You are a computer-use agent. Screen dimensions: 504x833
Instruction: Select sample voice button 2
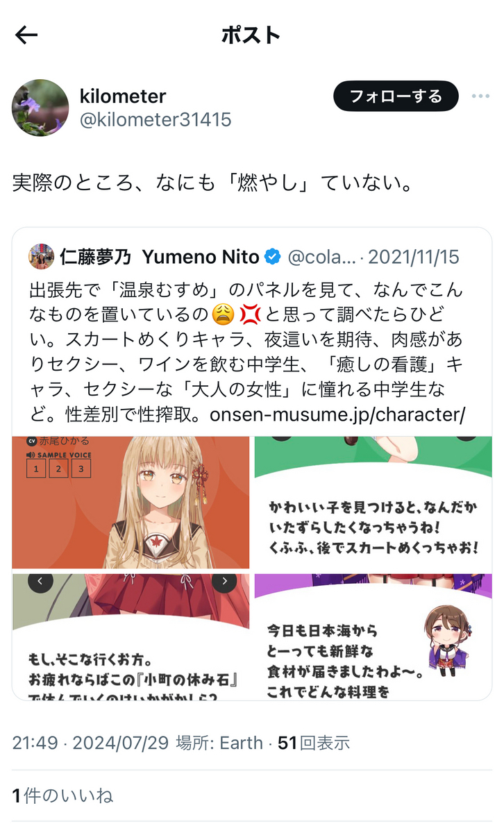58,469
